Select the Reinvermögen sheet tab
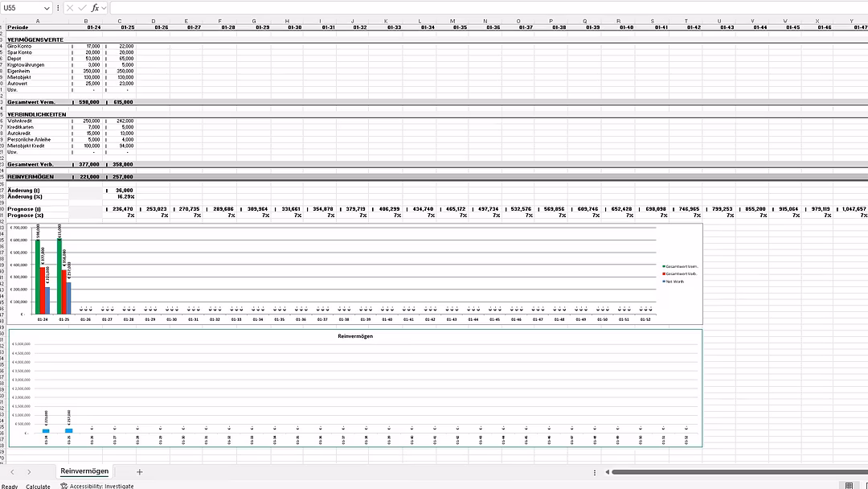This screenshot has height=489, width=868. pyautogui.click(x=84, y=471)
